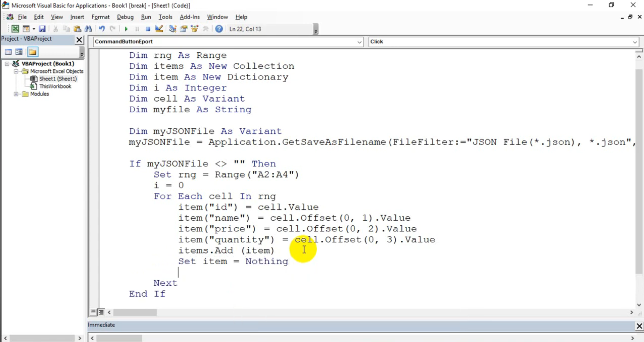Click the View Code icon in Project pane
This screenshot has height=342, width=644.
coord(8,52)
